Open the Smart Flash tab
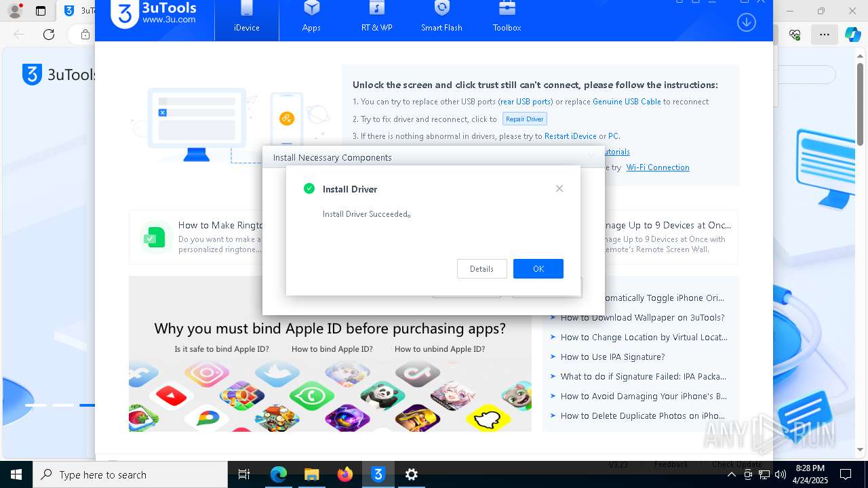The image size is (868, 488). click(441, 20)
